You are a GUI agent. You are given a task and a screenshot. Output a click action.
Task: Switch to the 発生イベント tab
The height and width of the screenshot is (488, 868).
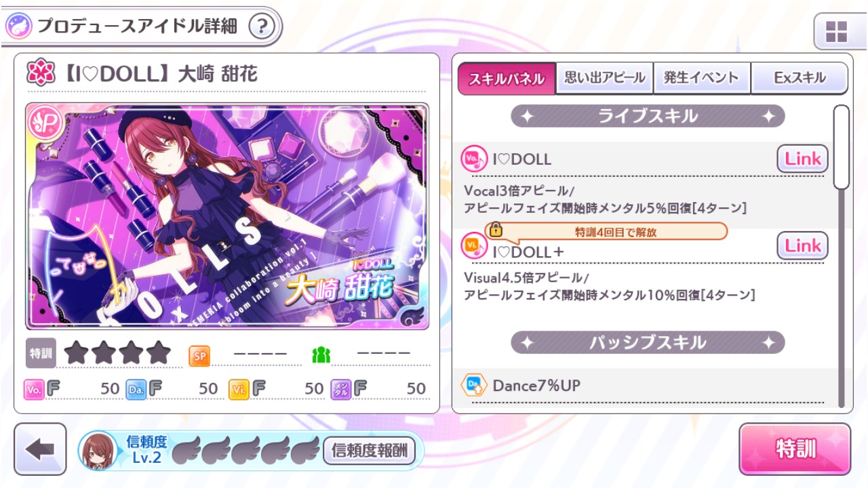point(703,78)
